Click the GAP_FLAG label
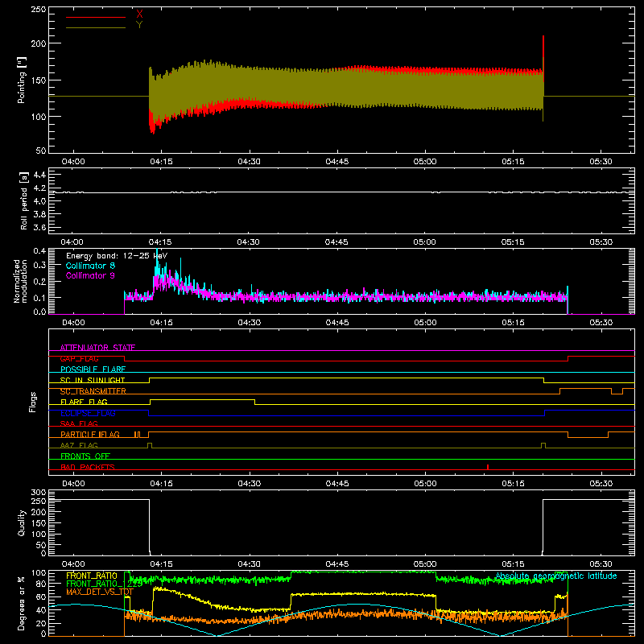 [79, 358]
